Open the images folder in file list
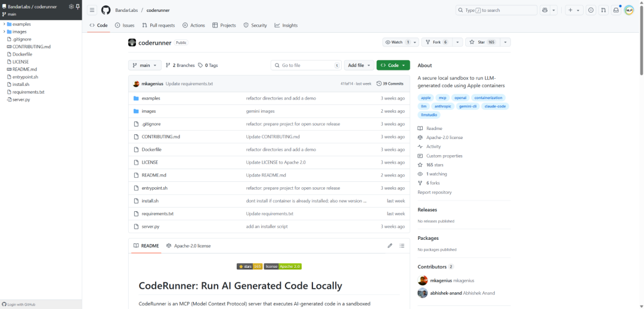 [148, 111]
